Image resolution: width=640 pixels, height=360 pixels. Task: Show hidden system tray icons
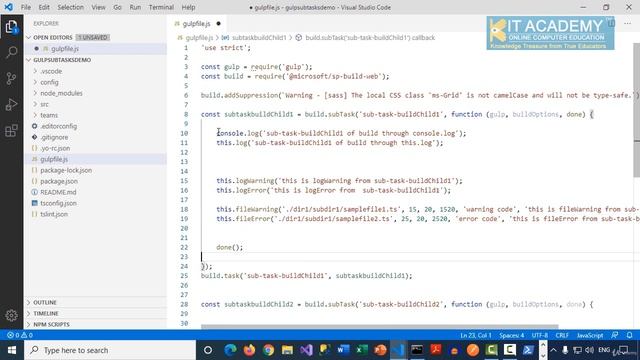[553, 350]
